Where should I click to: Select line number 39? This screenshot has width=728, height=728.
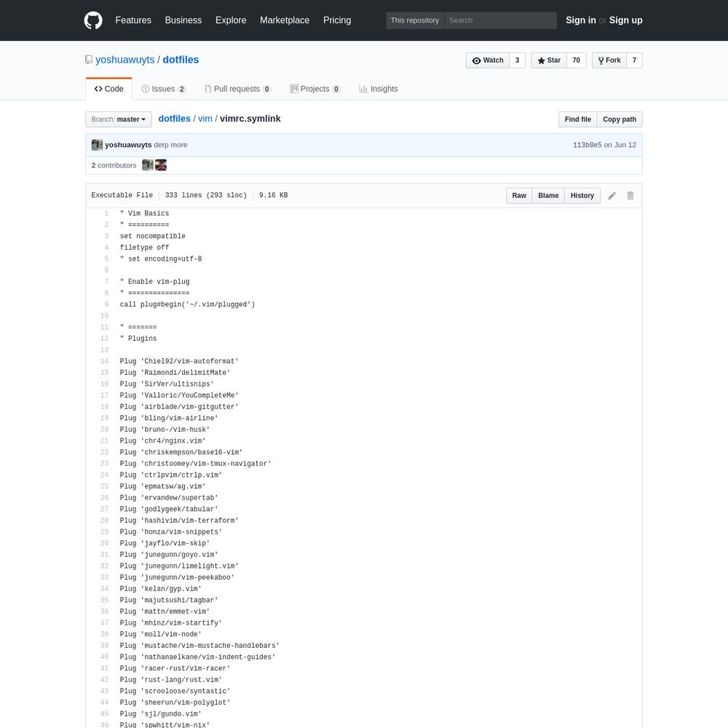click(104, 646)
